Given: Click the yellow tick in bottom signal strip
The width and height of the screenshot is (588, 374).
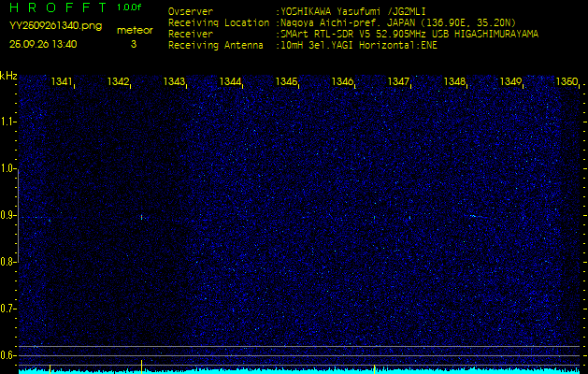Looking at the screenshot, I should [374, 368].
